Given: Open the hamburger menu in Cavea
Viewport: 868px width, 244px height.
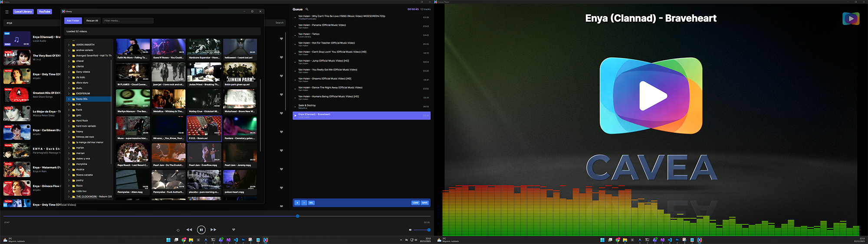Looking at the screenshot, I should click(x=7, y=12).
